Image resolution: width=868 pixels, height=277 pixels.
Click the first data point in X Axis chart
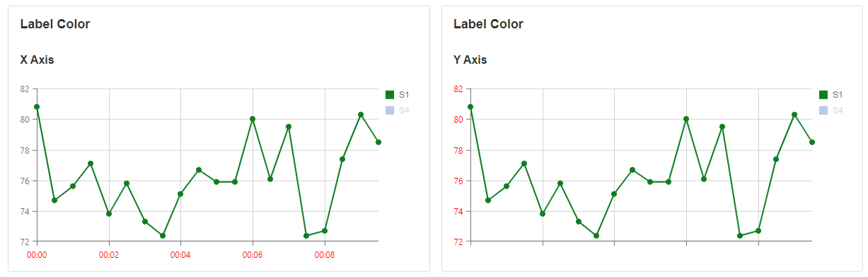pyautogui.click(x=37, y=107)
